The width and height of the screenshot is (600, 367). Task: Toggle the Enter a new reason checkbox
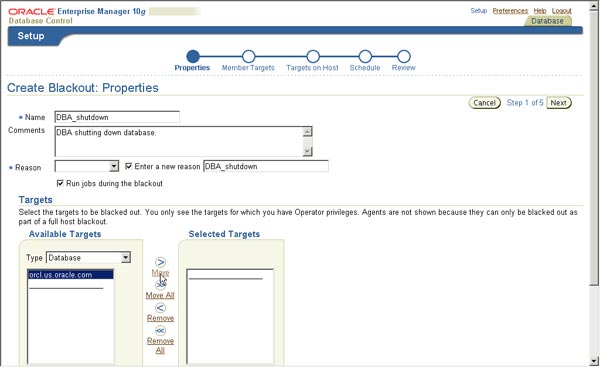(x=129, y=166)
